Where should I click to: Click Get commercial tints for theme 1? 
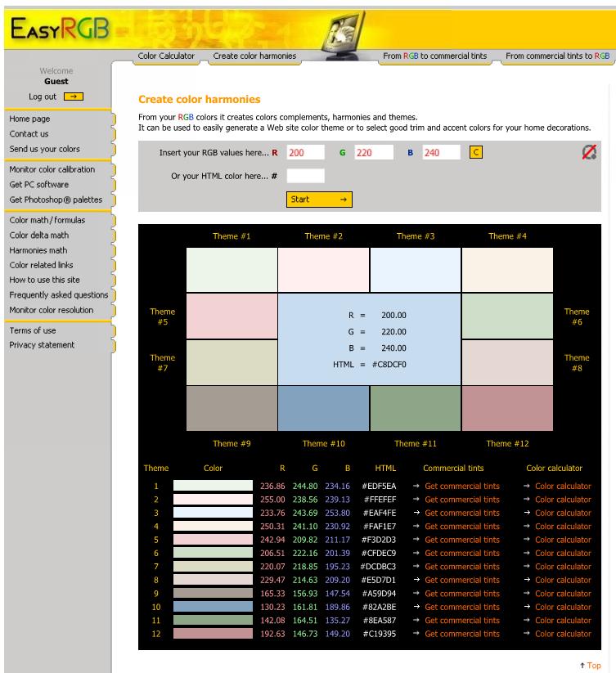click(x=461, y=487)
